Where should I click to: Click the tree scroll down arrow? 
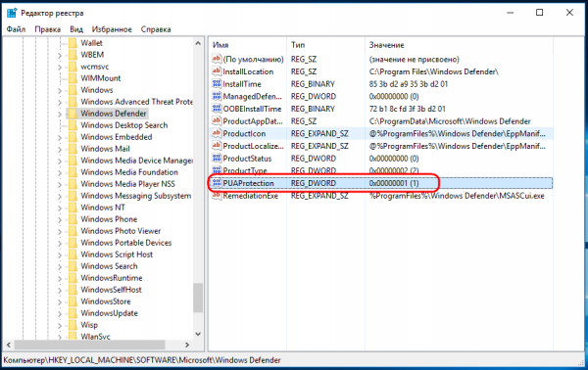click(198, 334)
